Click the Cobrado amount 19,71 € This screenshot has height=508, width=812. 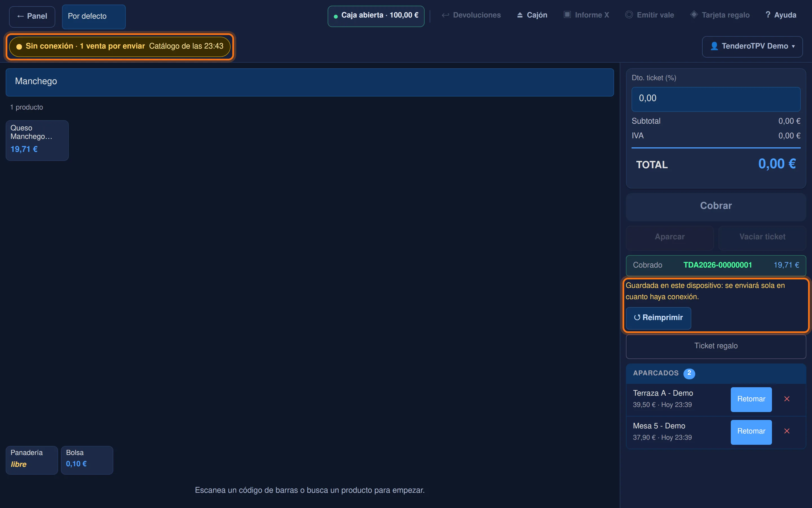coord(786,265)
